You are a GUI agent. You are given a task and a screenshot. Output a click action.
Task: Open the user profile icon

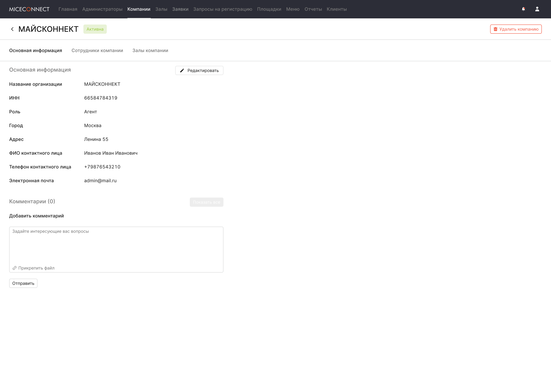(x=537, y=9)
